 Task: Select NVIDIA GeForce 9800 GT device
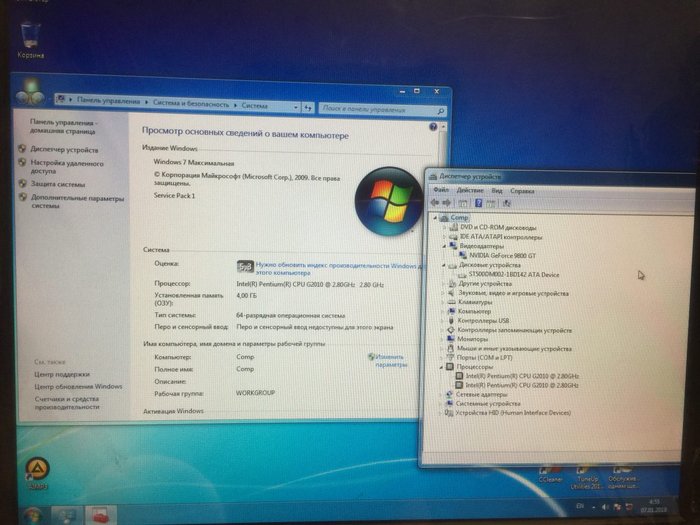(x=502, y=256)
